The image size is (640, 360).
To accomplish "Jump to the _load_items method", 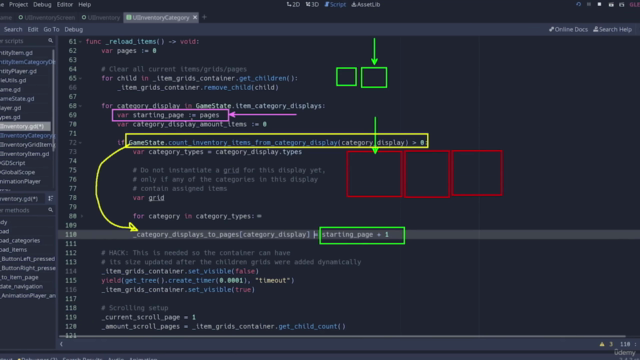I will coord(13,249).
